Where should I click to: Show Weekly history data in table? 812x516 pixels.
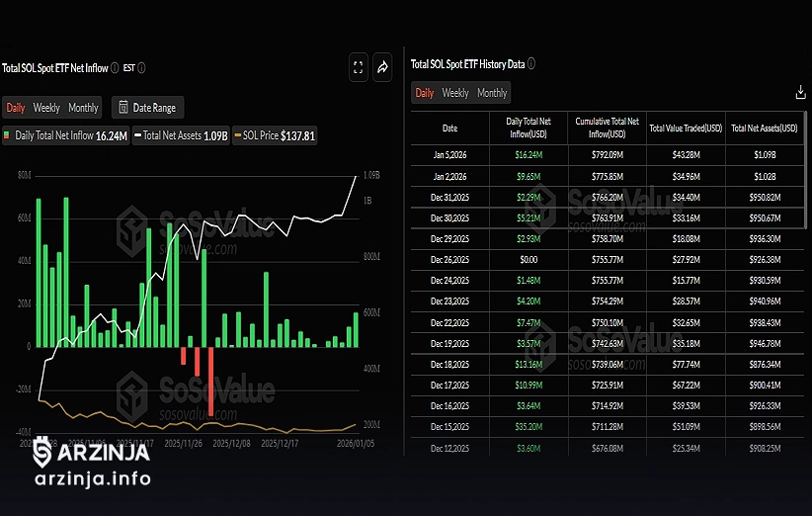coord(455,93)
